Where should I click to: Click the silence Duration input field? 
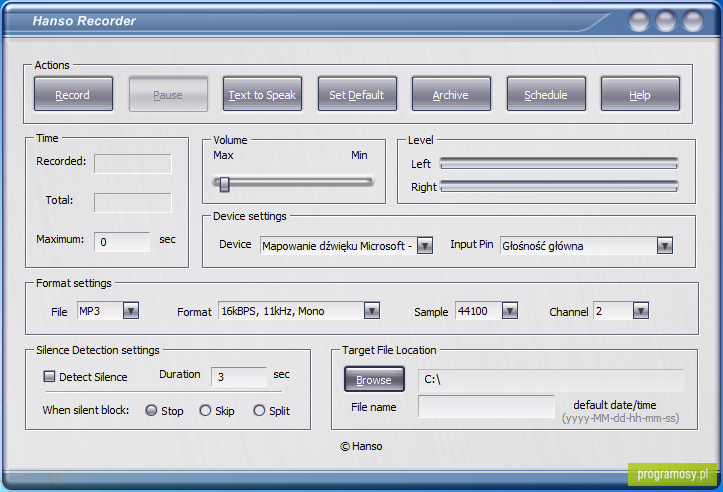point(239,377)
